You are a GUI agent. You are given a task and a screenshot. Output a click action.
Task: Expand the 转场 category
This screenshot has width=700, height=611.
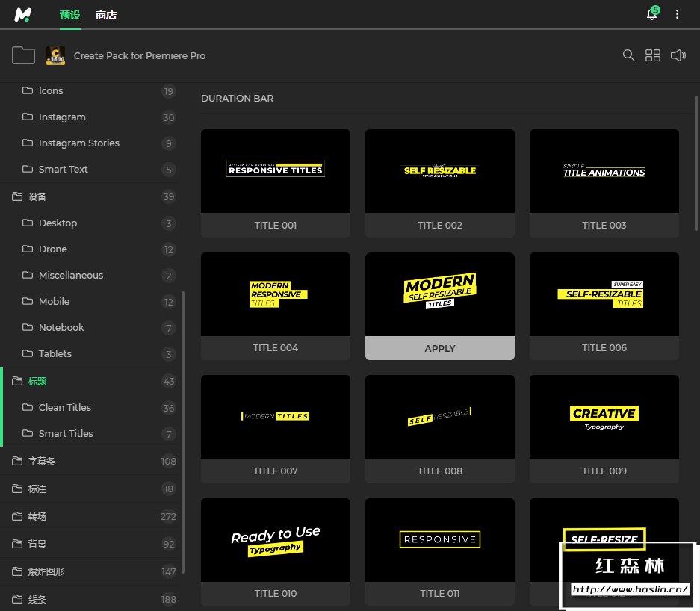[x=90, y=516]
